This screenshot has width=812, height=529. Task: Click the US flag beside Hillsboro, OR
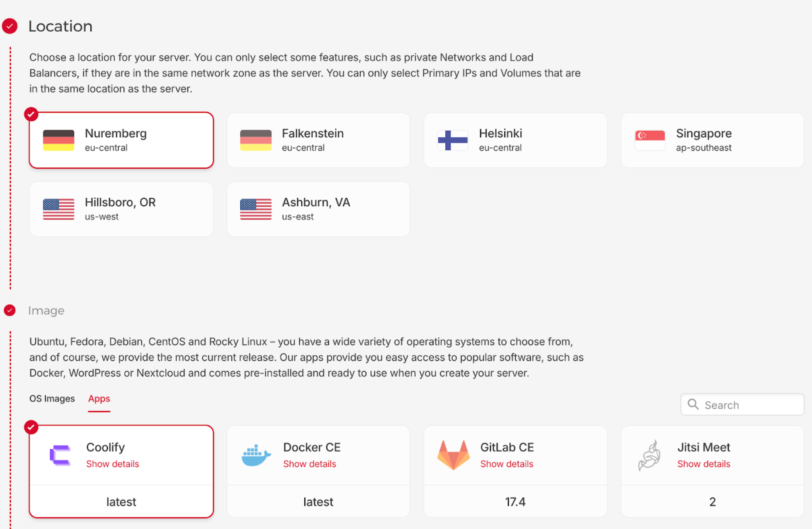58,209
